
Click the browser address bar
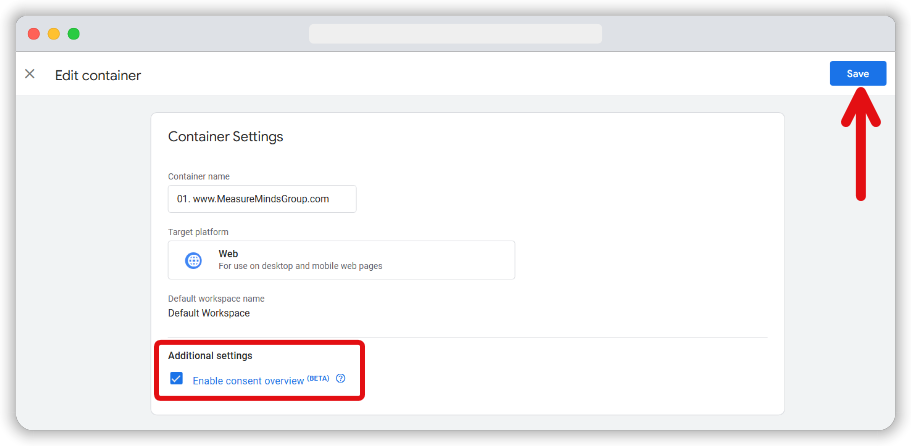tap(455, 34)
